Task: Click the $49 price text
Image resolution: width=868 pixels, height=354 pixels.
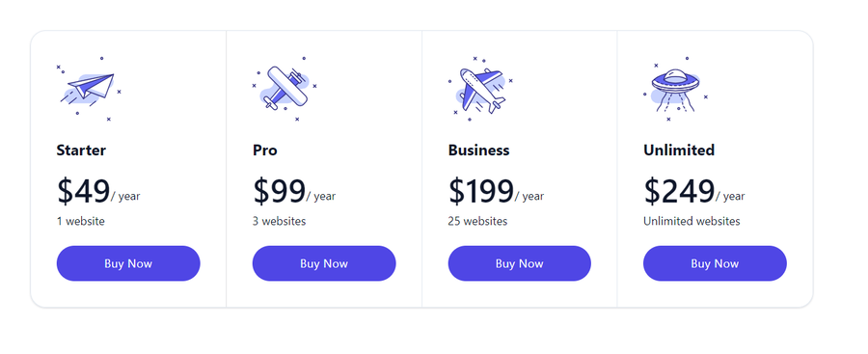Action: pyautogui.click(x=84, y=191)
